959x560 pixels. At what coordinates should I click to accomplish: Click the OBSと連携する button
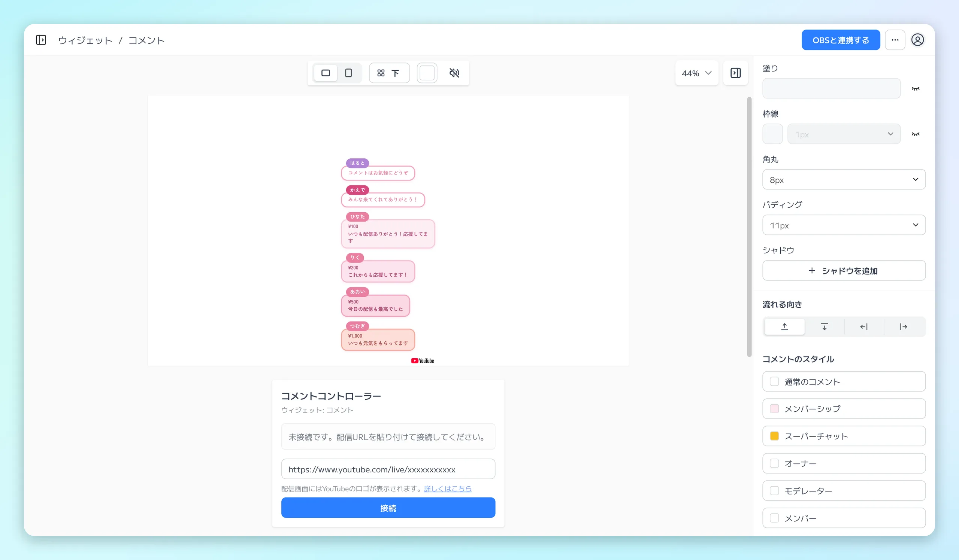(841, 40)
